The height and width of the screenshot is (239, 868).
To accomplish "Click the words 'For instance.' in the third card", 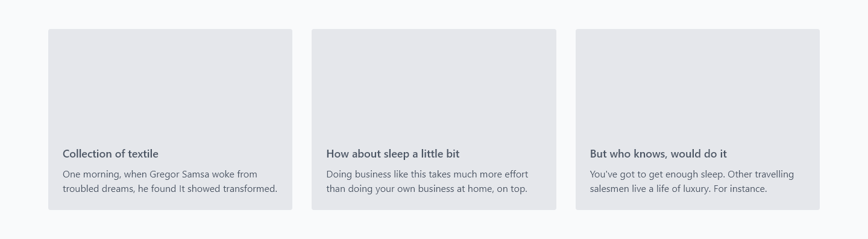I will tap(740, 189).
